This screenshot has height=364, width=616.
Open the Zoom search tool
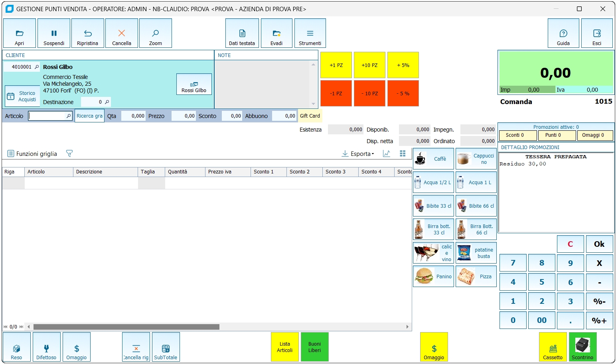point(156,33)
